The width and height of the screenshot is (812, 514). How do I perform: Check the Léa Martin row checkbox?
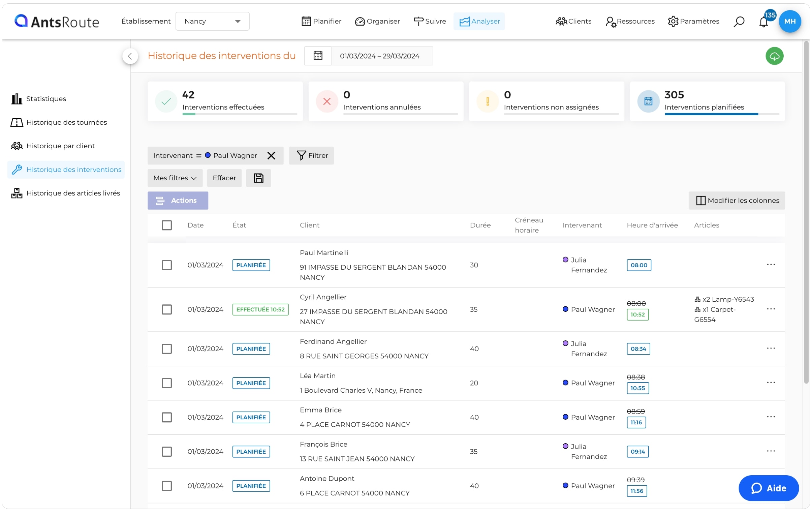pyautogui.click(x=166, y=383)
